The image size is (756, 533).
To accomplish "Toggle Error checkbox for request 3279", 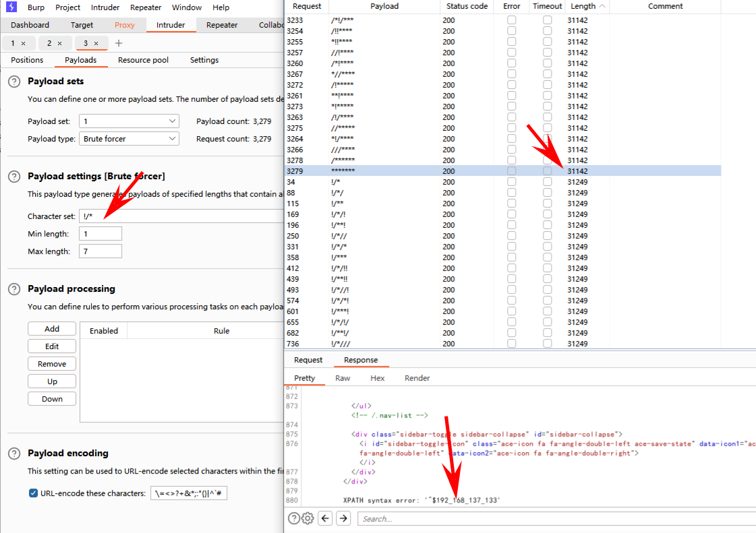I will pos(512,171).
